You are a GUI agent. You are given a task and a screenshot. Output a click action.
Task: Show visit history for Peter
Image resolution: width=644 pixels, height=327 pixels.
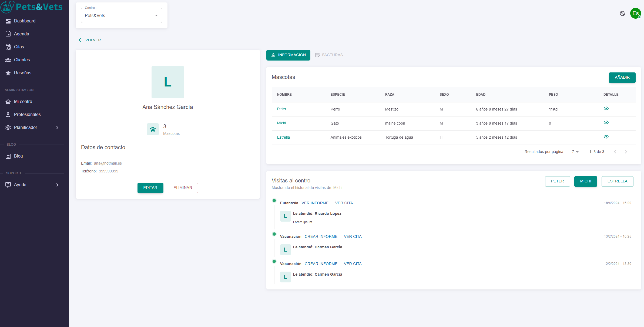tap(557, 181)
